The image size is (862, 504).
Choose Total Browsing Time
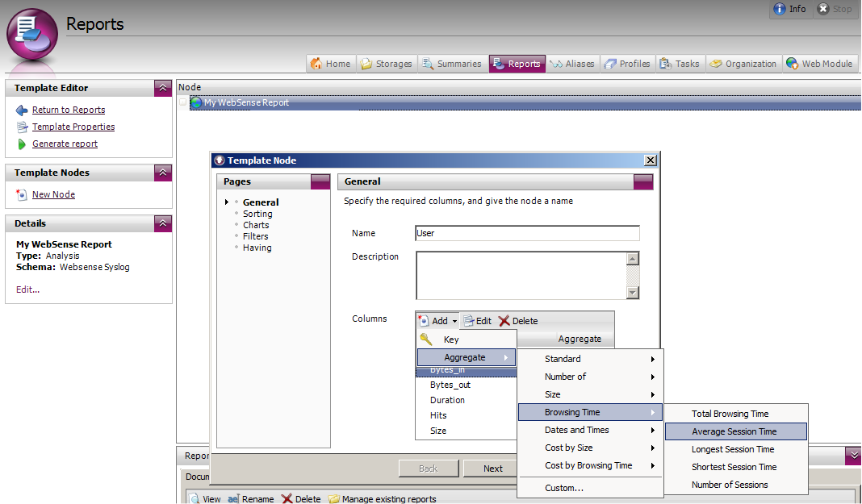point(735,414)
